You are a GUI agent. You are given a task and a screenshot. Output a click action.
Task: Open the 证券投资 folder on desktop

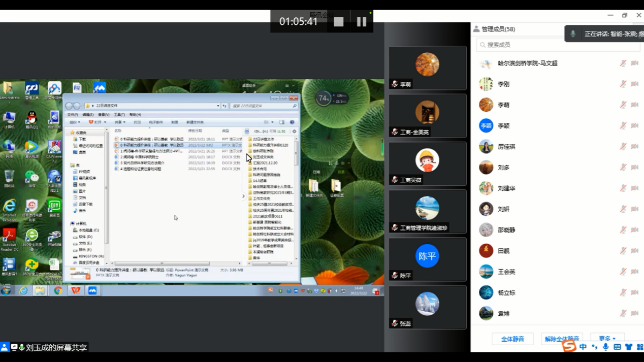[x=336, y=188]
